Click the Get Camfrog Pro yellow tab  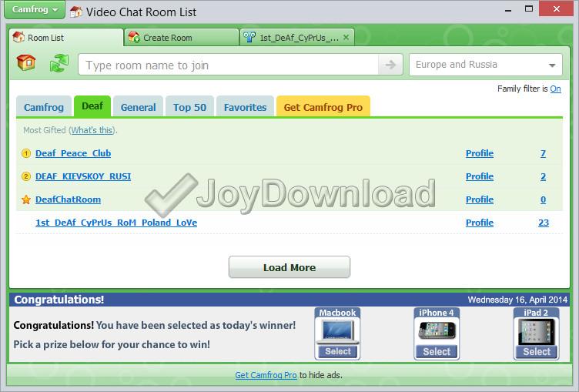click(x=323, y=107)
